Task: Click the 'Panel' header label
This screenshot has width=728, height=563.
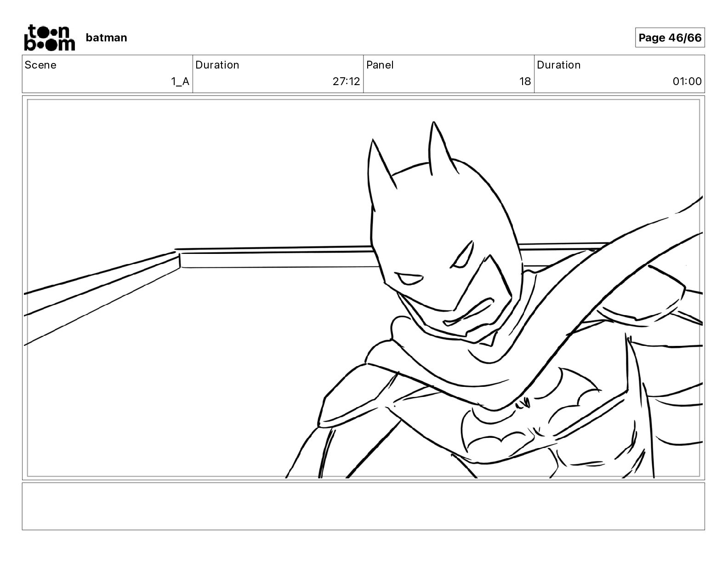Action: coord(380,65)
